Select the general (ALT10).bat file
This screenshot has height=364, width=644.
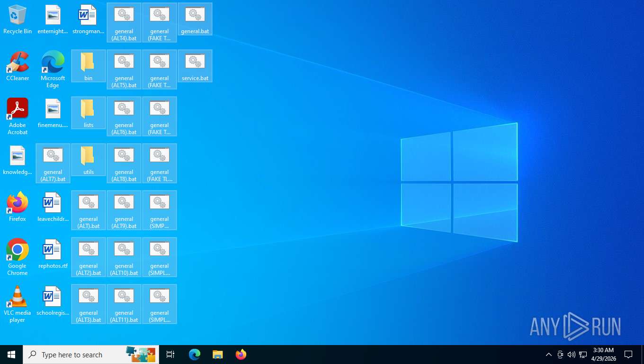(124, 257)
